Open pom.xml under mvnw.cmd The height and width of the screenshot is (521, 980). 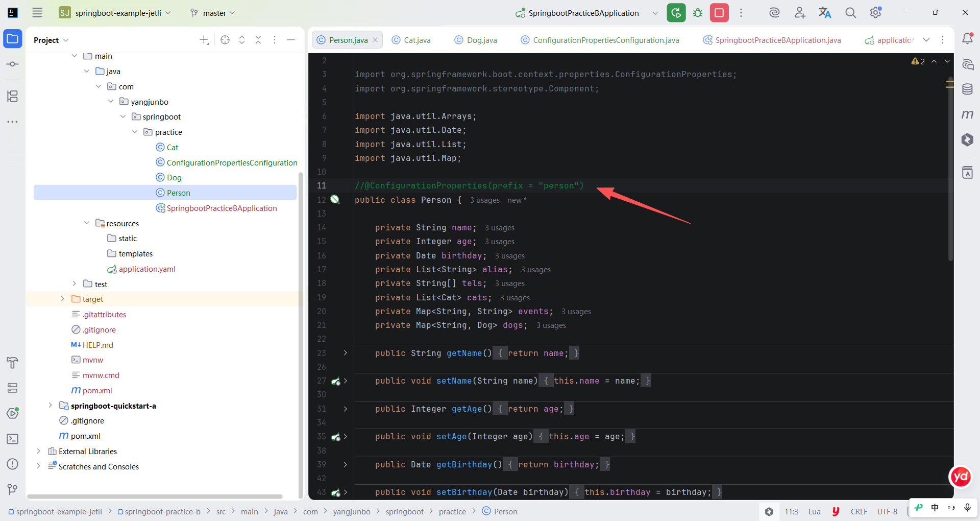[x=91, y=391]
